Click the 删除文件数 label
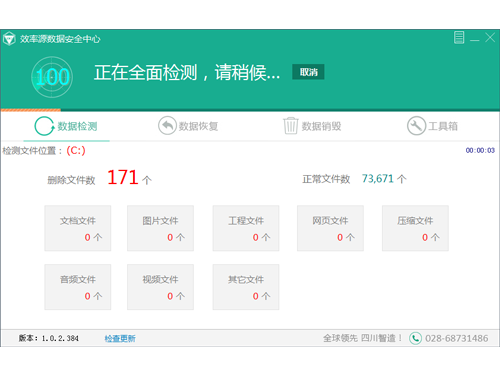The width and height of the screenshot is (500, 375). 71,180
